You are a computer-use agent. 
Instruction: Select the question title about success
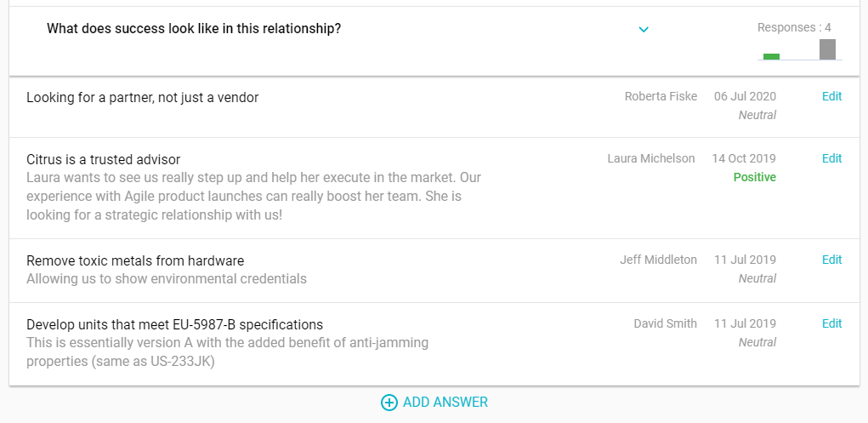[194, 29]
